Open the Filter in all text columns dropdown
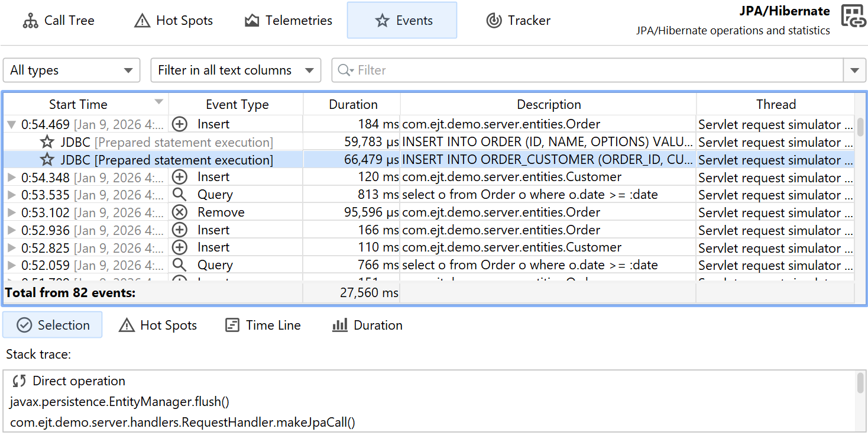 click(x=235, y=70)
